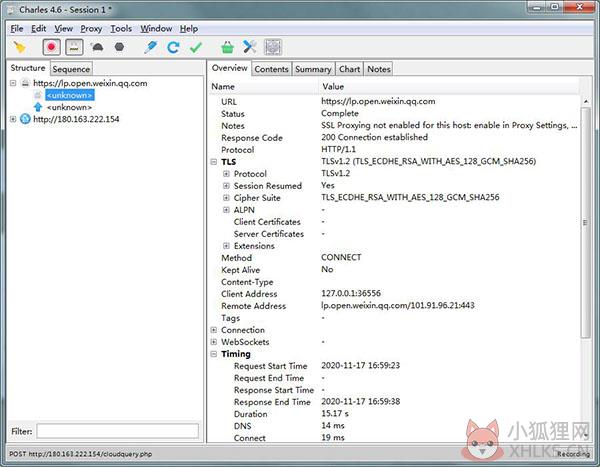Toggle breakpoints hexagon icon

119,47
